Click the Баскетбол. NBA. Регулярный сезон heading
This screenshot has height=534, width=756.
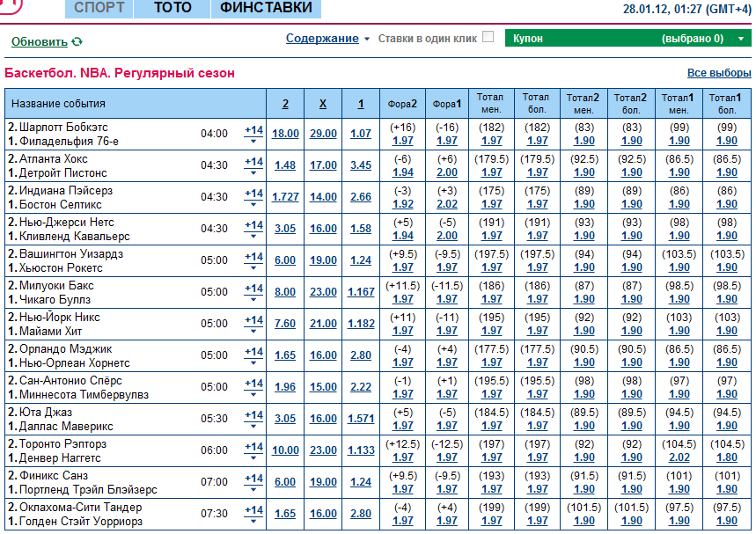coord(120,73)
